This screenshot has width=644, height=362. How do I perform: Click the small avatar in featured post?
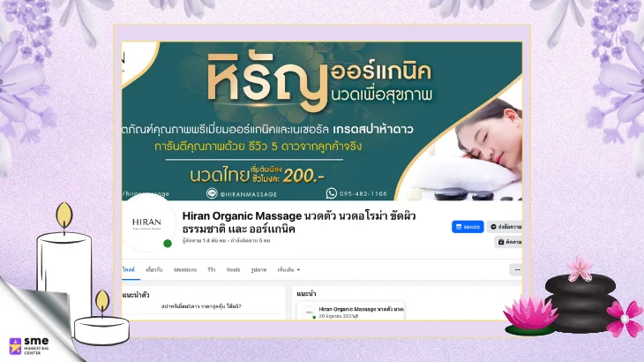(309, 313)
